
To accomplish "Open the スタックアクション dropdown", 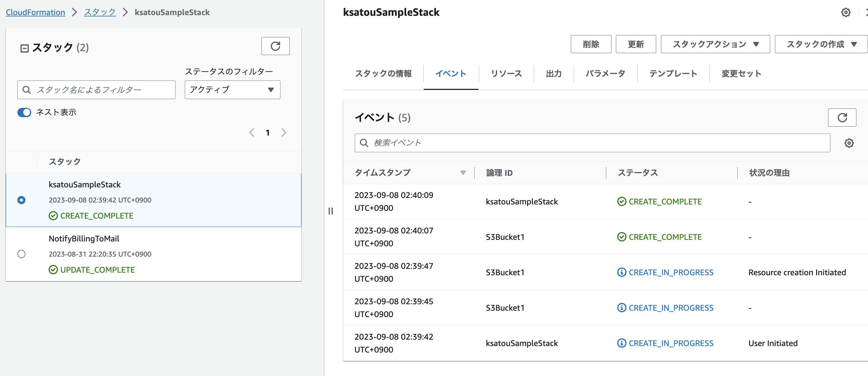I will pyautogui.click(x=715, y=44).
